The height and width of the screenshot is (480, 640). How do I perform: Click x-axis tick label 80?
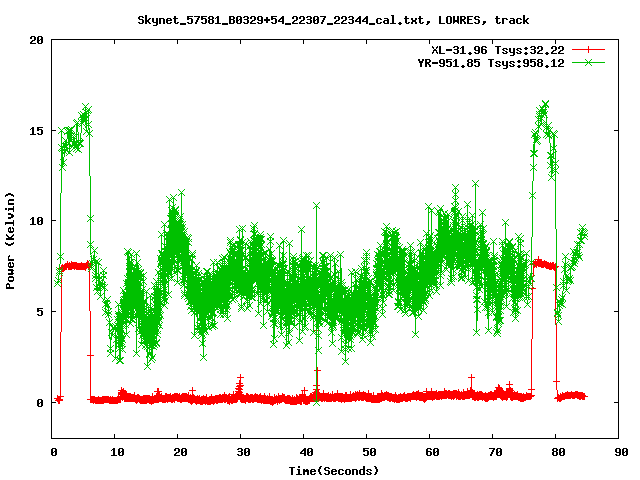[558, 452]
